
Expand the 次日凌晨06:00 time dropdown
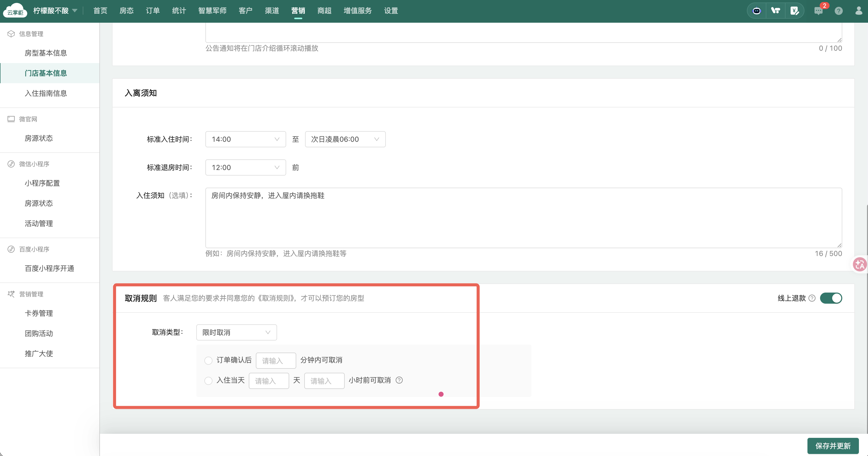coord(345,139)
